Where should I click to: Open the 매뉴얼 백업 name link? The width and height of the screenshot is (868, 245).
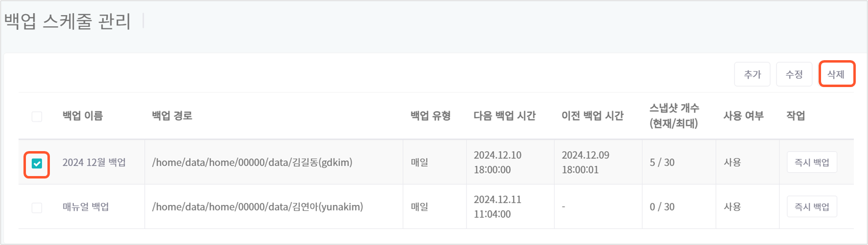point(86,207)
